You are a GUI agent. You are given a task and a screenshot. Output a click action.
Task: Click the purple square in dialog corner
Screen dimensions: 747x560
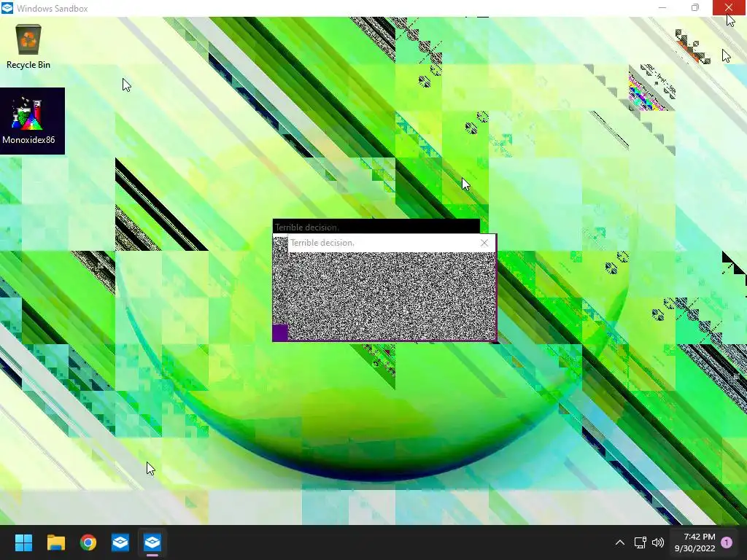(x=280, y=332)
